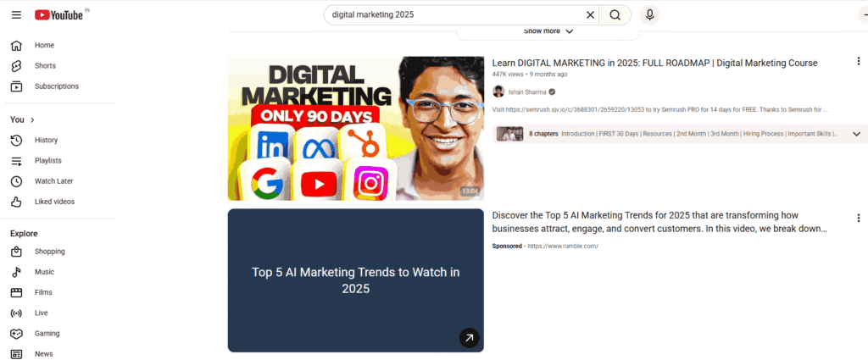Screen dimensions: 868x360
Task: Open Liked videos label
Action: click(x=54, y=202)
